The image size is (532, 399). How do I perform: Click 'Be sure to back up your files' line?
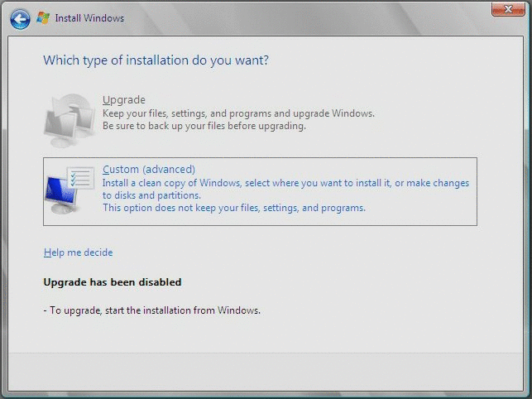point(204,126)
